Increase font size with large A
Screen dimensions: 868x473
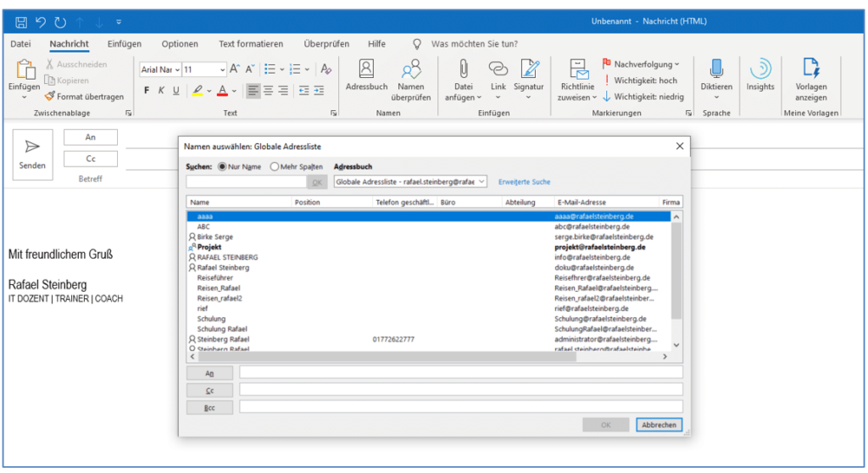point(235,70)
